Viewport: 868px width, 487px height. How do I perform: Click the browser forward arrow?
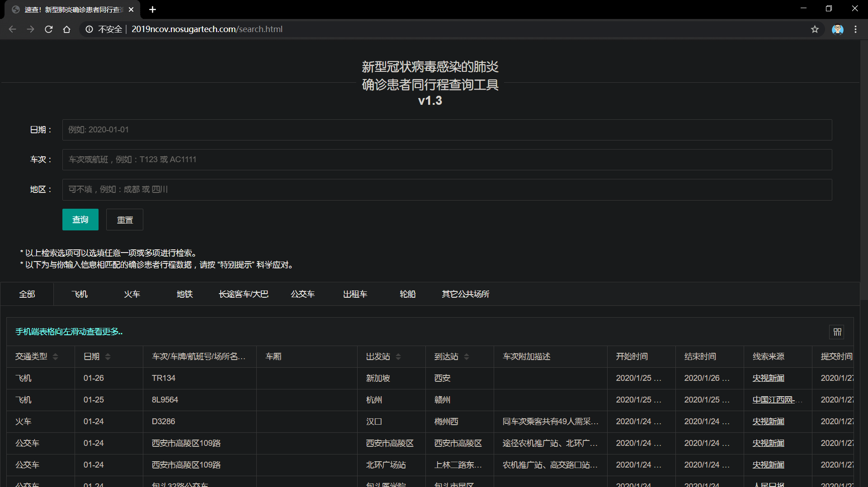tap(30, 29)
